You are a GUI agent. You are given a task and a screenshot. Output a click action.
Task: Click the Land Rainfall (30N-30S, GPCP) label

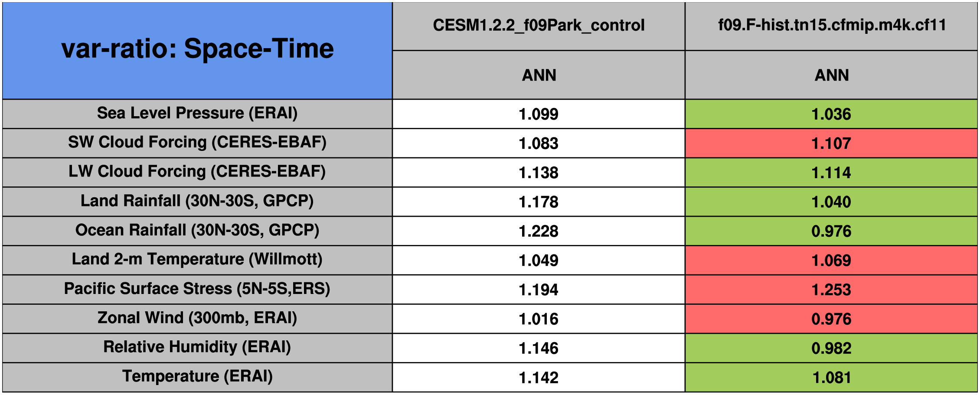pos(197,201)
